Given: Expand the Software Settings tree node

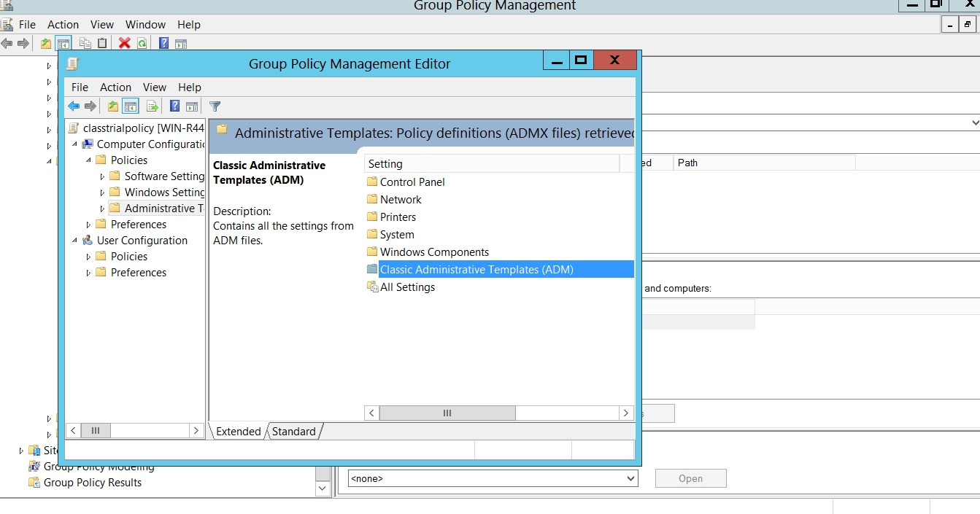Looking at the screenshot, I should (102, 176).
